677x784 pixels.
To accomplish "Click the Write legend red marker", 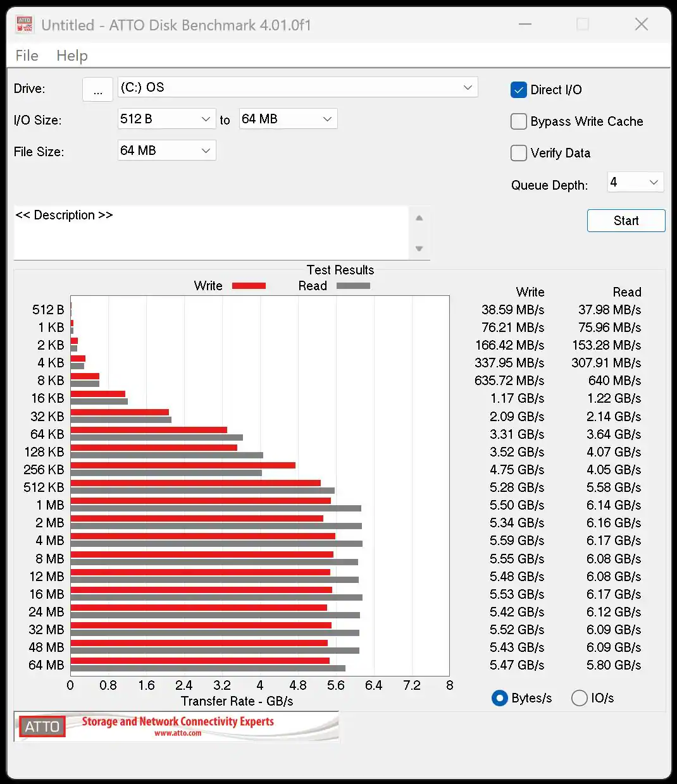I will pos(249,286).
